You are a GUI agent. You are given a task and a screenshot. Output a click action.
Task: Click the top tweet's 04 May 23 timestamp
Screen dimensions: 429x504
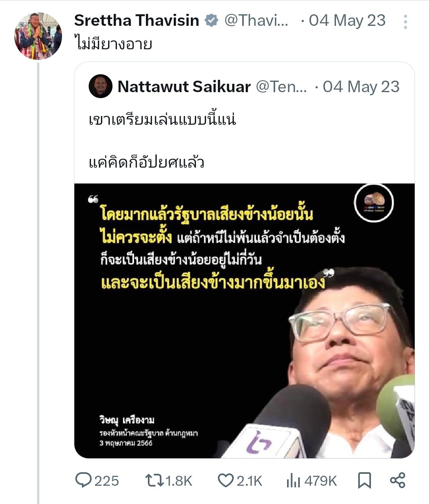(347, 21)
